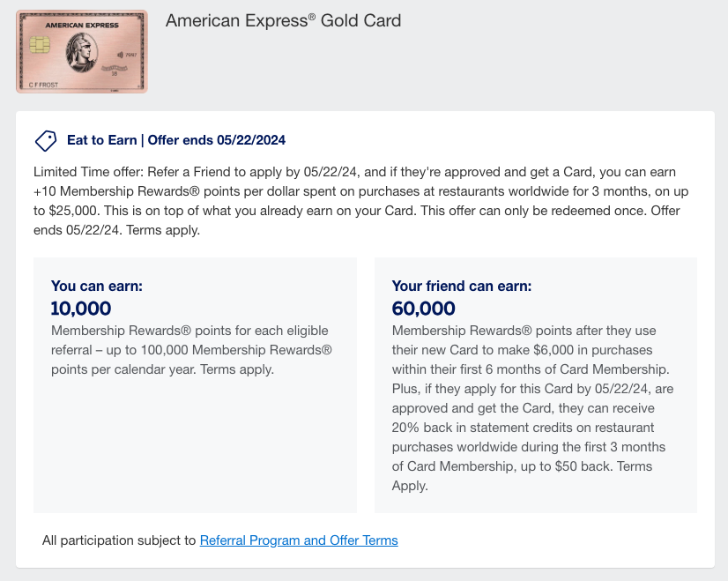Viewport: 728px width, 581px height.
Task: Select the You can earn panel
Action: pyautogui.click(x=195, y=384)
